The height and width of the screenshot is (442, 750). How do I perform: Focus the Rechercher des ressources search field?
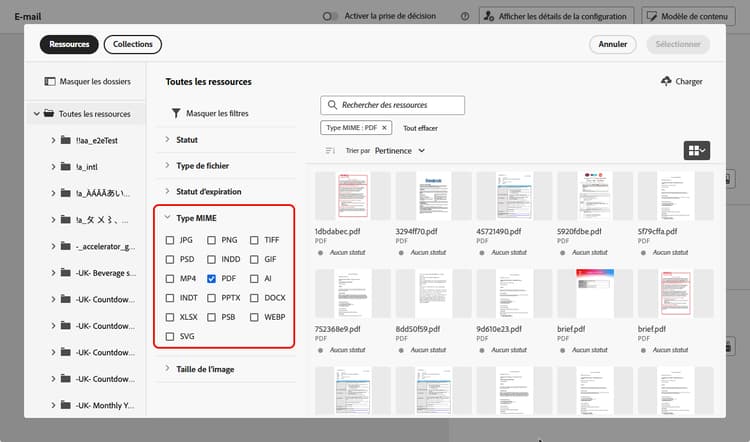[x=392, y=105]
